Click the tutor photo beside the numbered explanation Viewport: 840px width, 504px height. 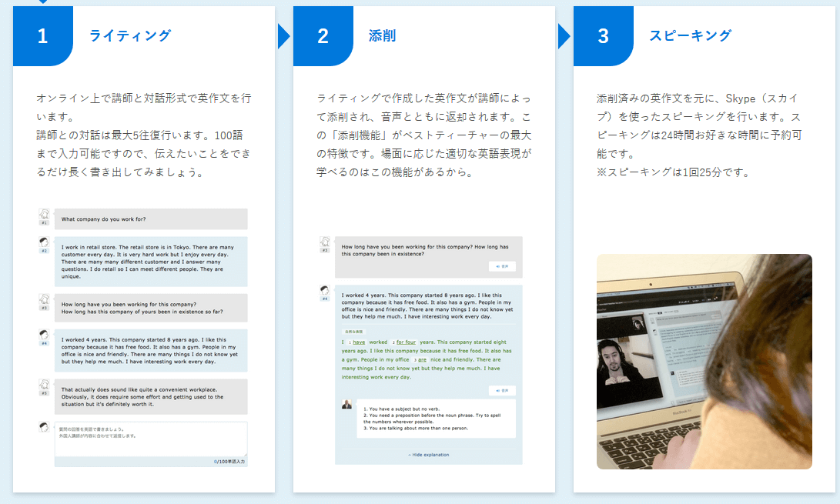tap(347, 405)
